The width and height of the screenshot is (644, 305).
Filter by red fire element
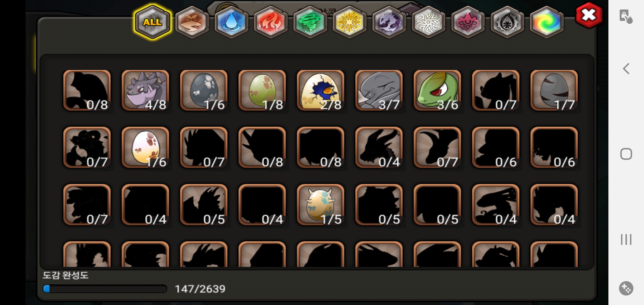click(x=271, y=22)
